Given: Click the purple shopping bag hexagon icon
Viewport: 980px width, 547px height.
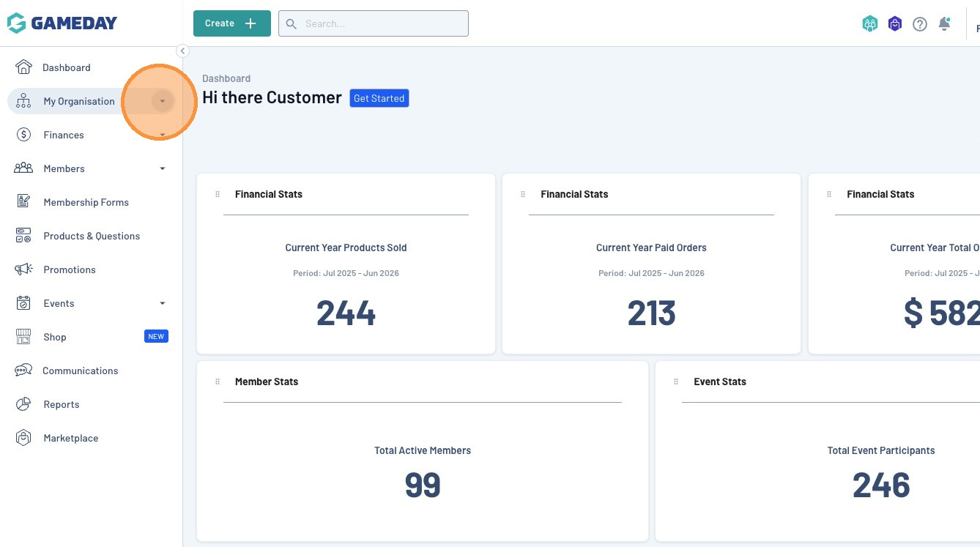Looking at the screenshot, I should [x=895, y=24].
